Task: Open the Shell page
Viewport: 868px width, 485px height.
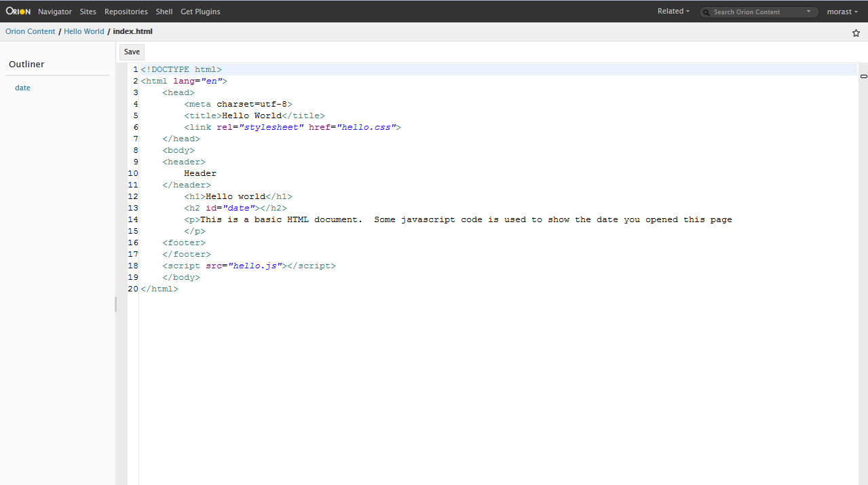Action: pyautogui.click(x=164, y=12)
